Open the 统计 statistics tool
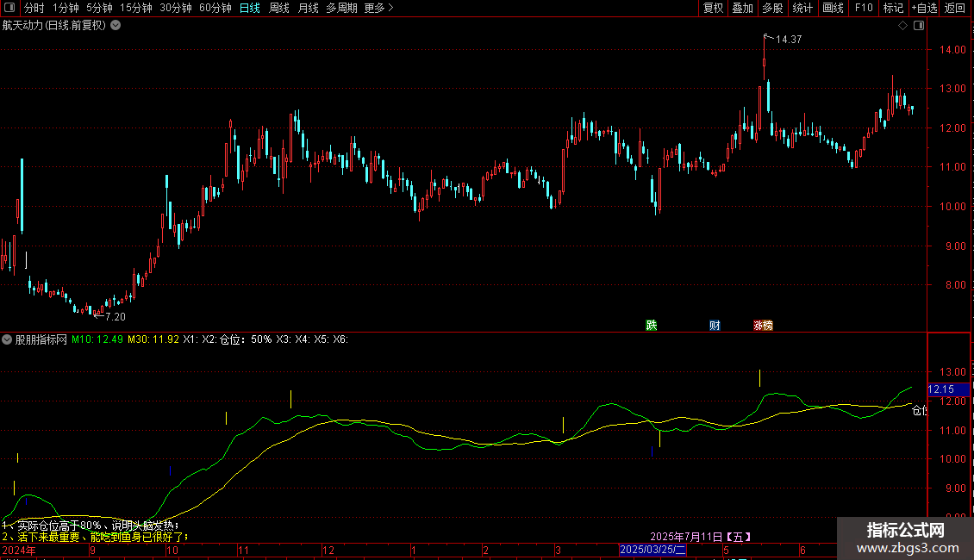 (x=802, y=8)
